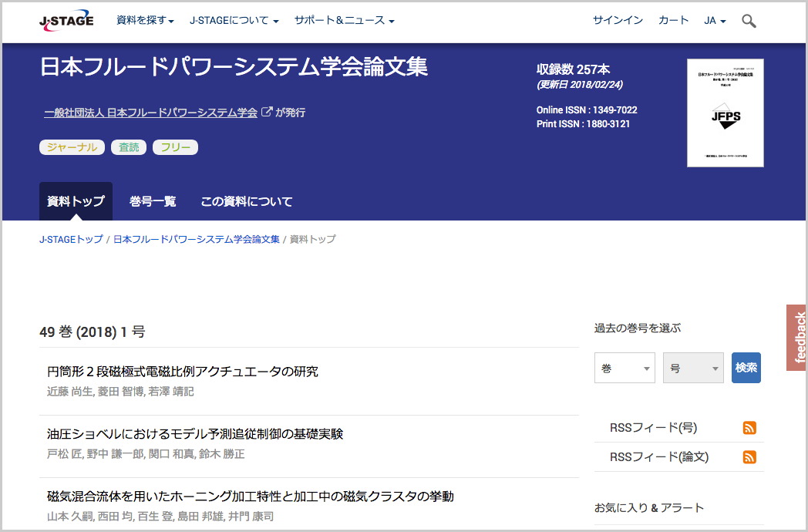The height and width of the screenshot is (532, 808).
Task: Open the feedback side tab
Action: click(x=796, y=338)
